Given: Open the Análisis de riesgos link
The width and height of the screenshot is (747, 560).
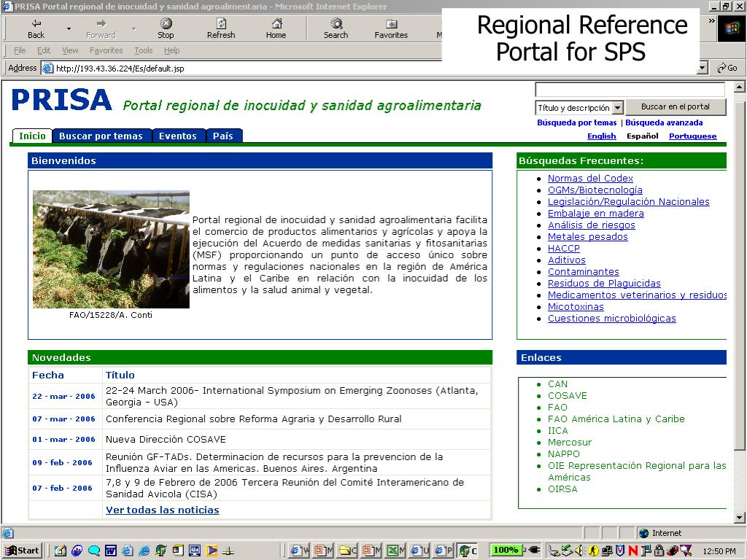Looking at the screenshot, I should click(x=591, y=225).
